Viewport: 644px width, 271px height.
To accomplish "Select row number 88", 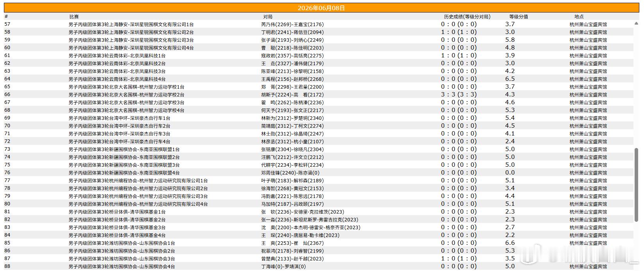I will [7, 266].
